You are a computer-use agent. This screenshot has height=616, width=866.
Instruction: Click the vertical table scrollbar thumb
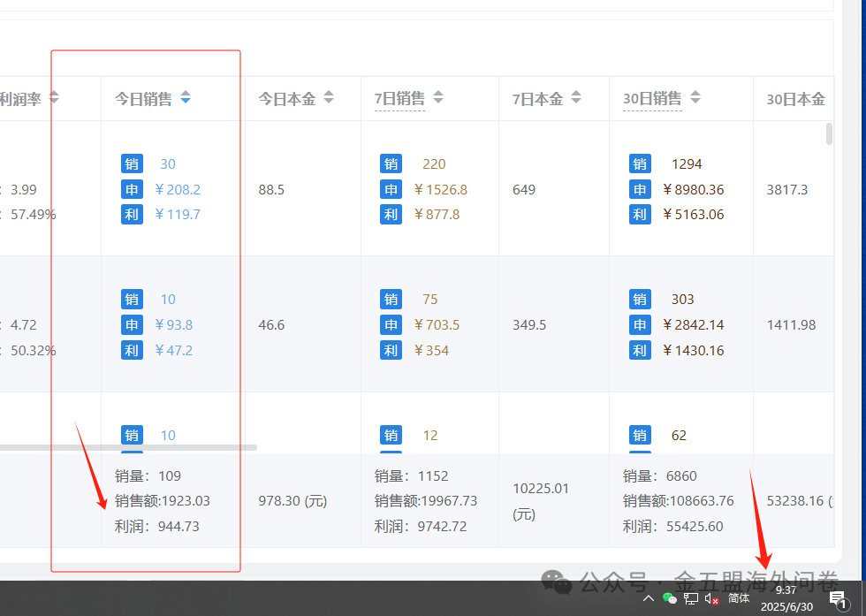[x=829, y=133]
